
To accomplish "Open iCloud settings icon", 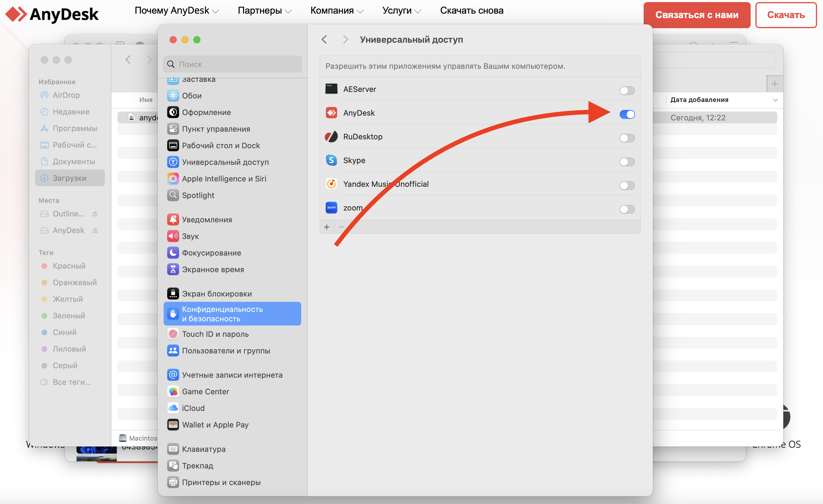I will pos(173,408).
